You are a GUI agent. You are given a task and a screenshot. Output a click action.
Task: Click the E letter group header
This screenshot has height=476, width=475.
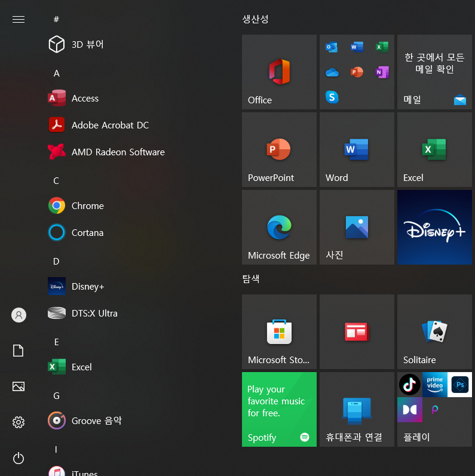pyautogui.click(x=57, y=342)
